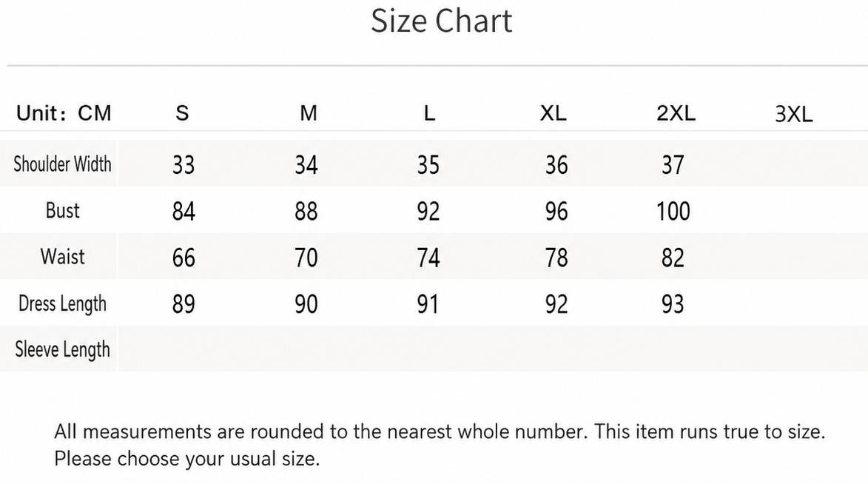This screenshot has width=868, height=484.
Task: Select the 3XL size column header
Action: click(x=794, y=115)
